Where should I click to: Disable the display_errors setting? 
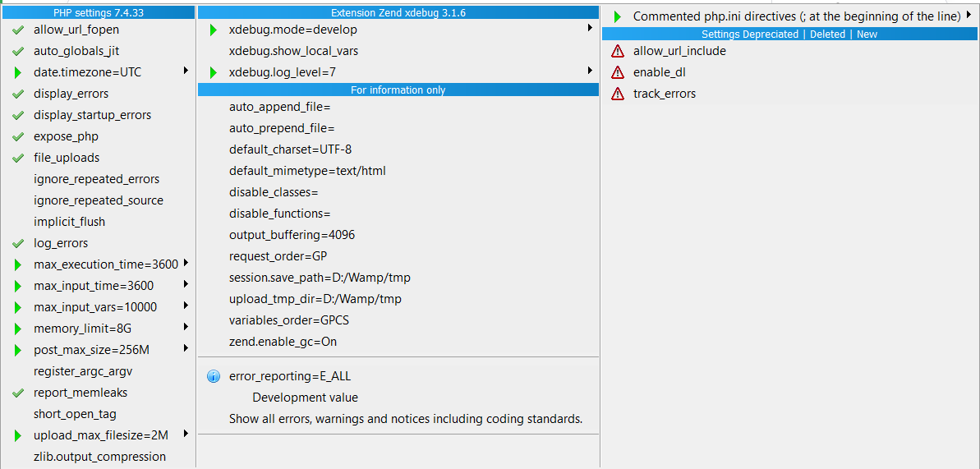18,94
